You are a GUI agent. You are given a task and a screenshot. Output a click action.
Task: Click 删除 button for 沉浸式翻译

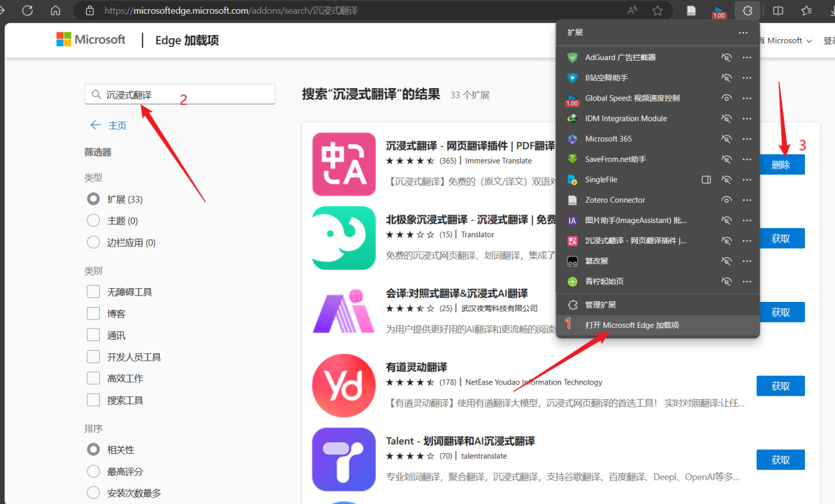(x=781, y=165)
